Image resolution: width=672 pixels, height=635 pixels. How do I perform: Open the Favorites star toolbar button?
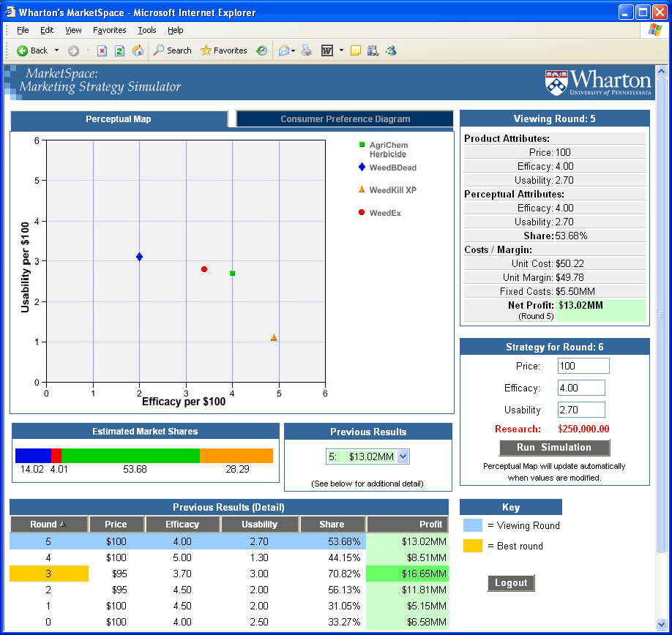coord(224,50)
